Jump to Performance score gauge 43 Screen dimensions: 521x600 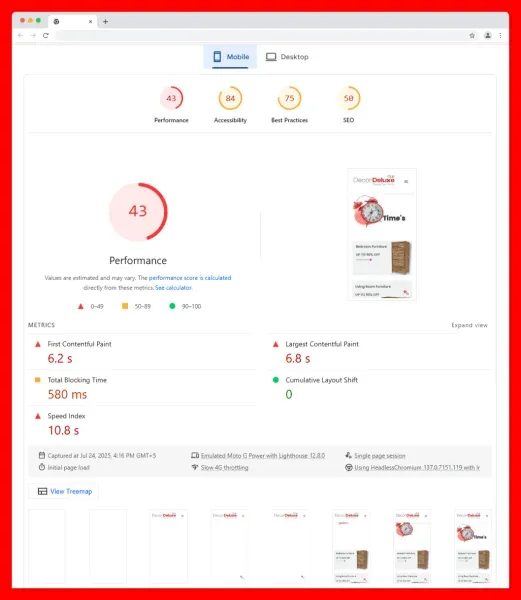coord(171,98)
